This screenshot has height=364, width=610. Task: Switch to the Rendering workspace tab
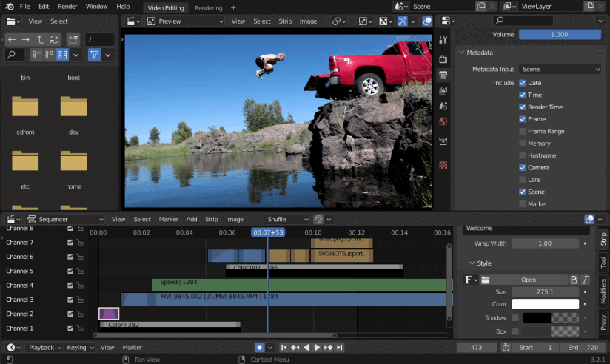tap(208, 8)
